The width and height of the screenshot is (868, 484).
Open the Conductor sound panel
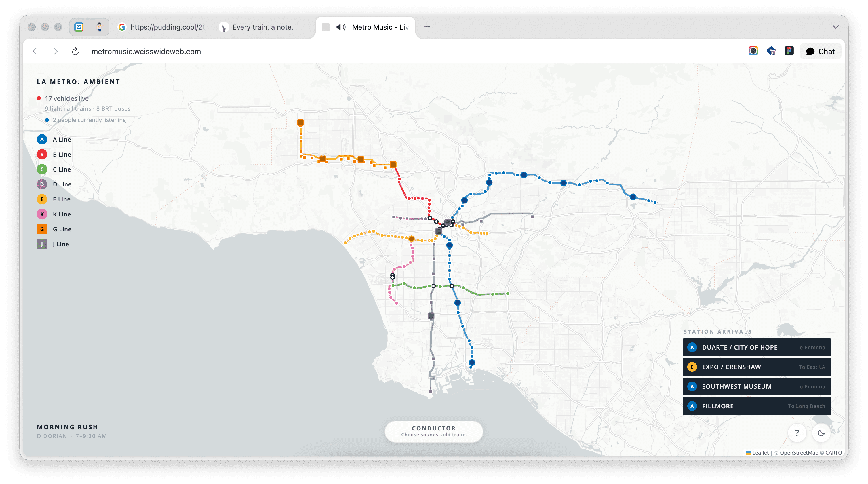[434, 431]
